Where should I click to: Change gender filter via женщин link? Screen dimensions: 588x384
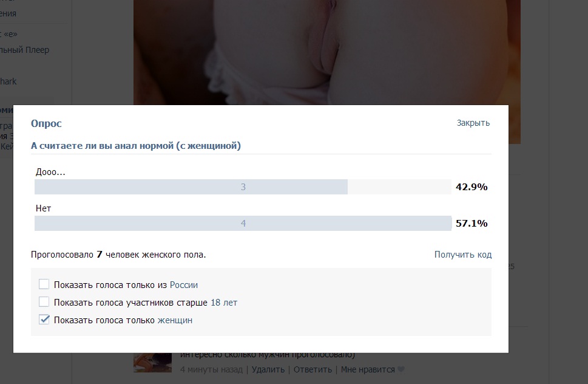(x=175, y=320)
